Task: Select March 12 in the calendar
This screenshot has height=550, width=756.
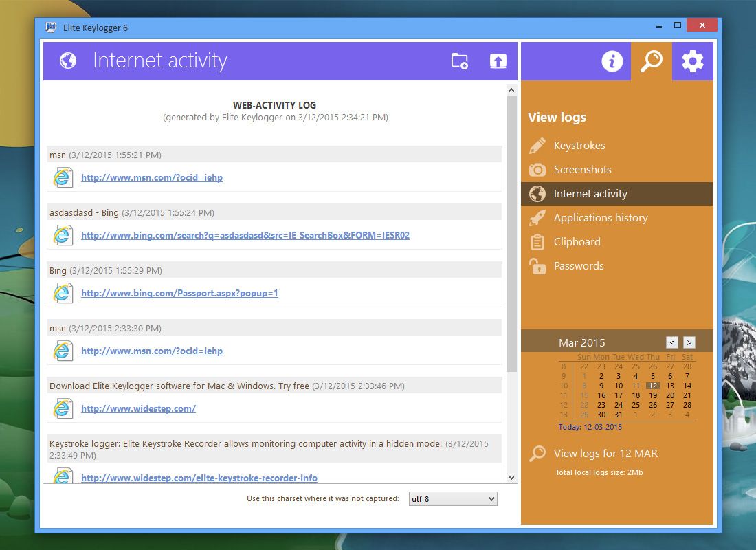Action: (653, 386)
